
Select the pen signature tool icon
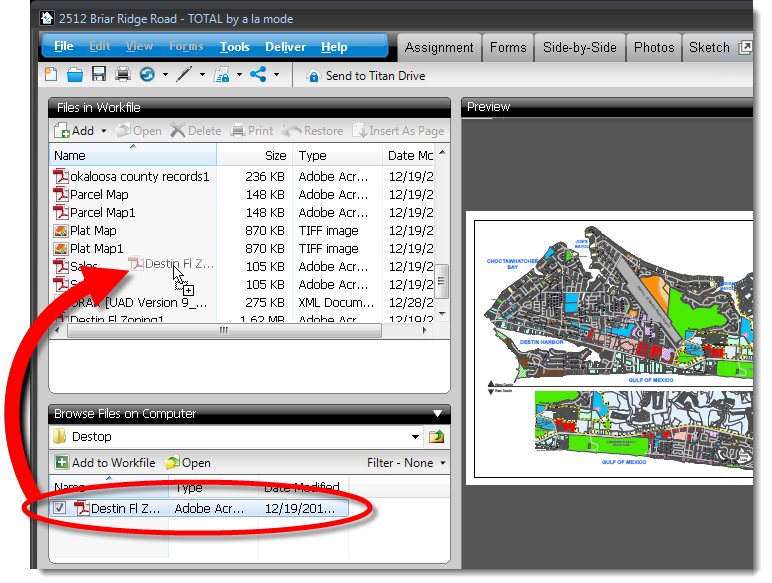184,75
